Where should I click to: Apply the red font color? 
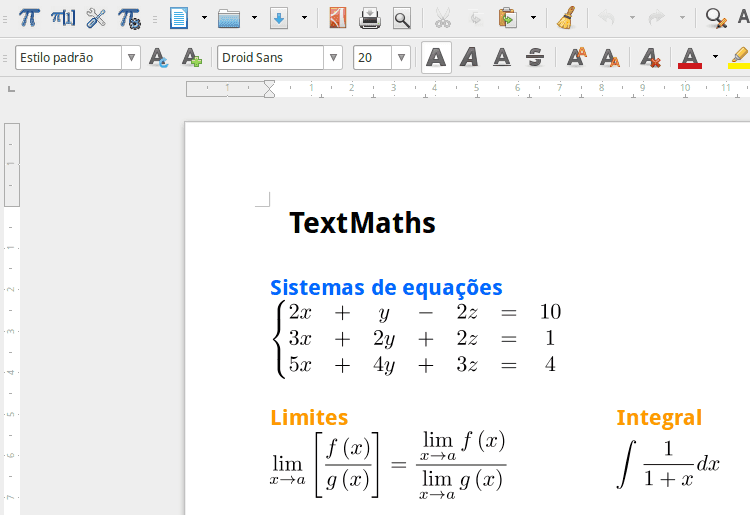click(690, 58)
